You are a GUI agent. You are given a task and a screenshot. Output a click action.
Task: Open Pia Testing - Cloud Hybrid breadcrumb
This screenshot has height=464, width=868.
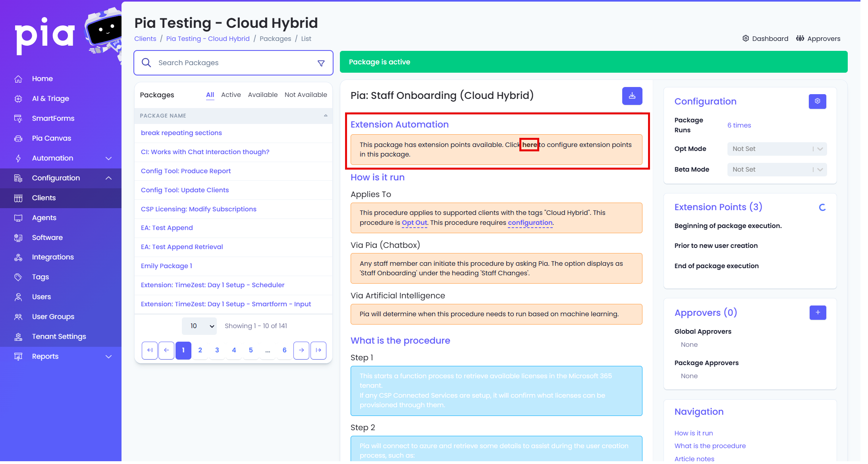(208, 39)
